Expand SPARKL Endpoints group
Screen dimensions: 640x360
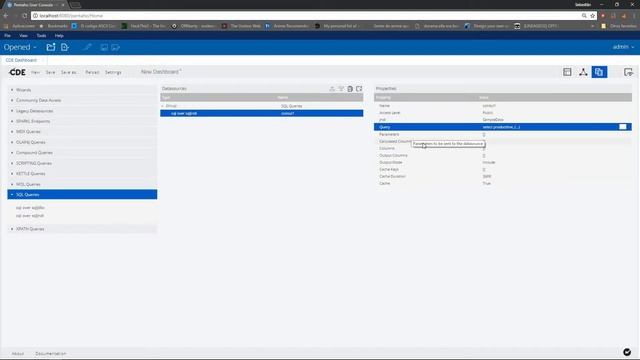coord(82,121)
